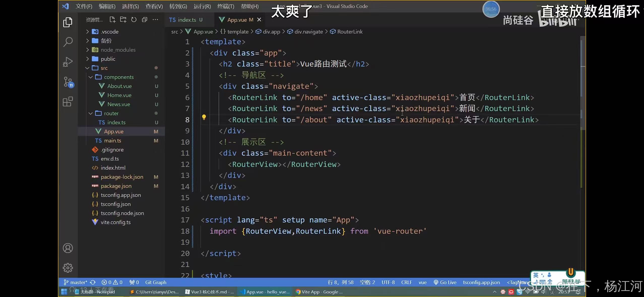Open the Extensions view
Screen dimensions: 644x297
[x=68, y=102]
